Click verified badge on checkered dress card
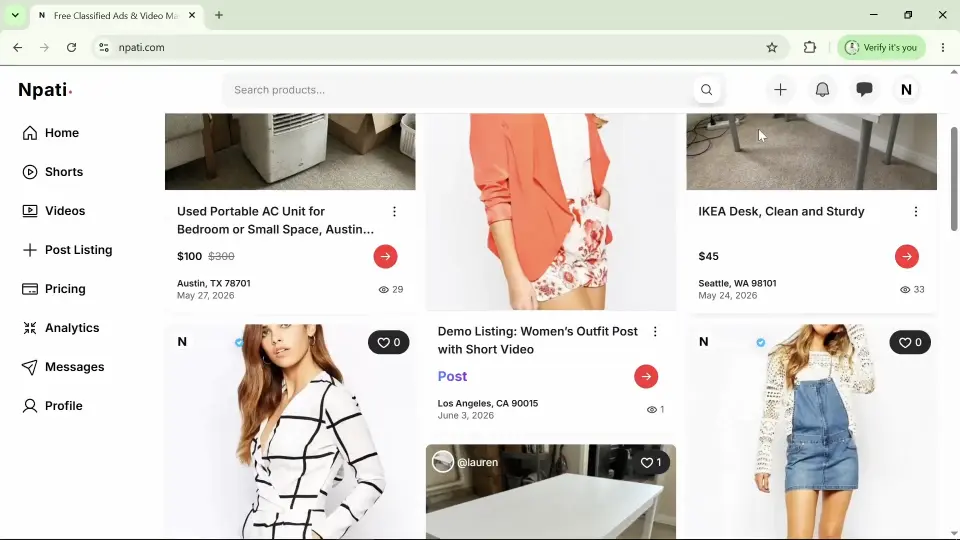Image resolution: width=960 pixels, height=540 pixels. point(239,342)
